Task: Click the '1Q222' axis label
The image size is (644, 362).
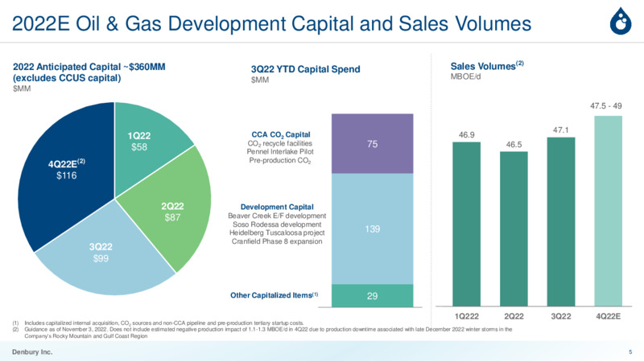Action: (x=467, y=316)
